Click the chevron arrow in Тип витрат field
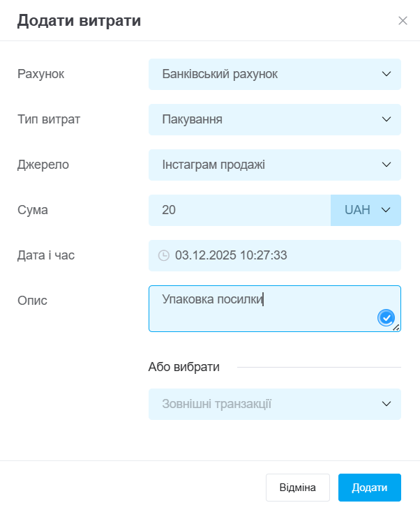 tap(387, 119)
